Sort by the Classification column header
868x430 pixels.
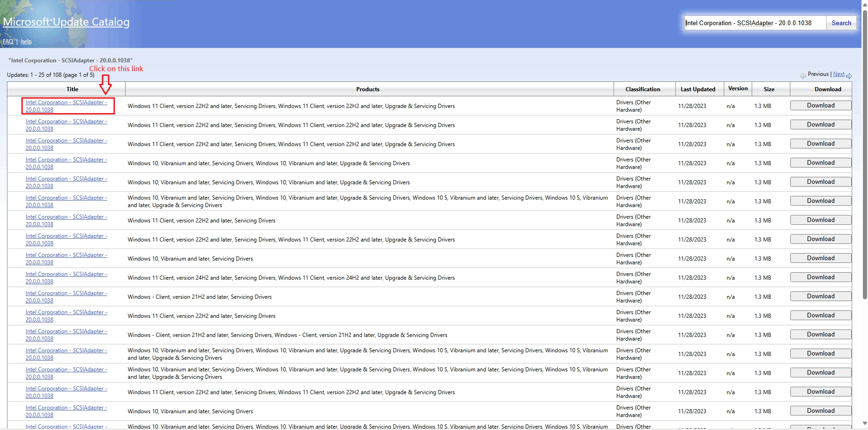click(642, 89)
